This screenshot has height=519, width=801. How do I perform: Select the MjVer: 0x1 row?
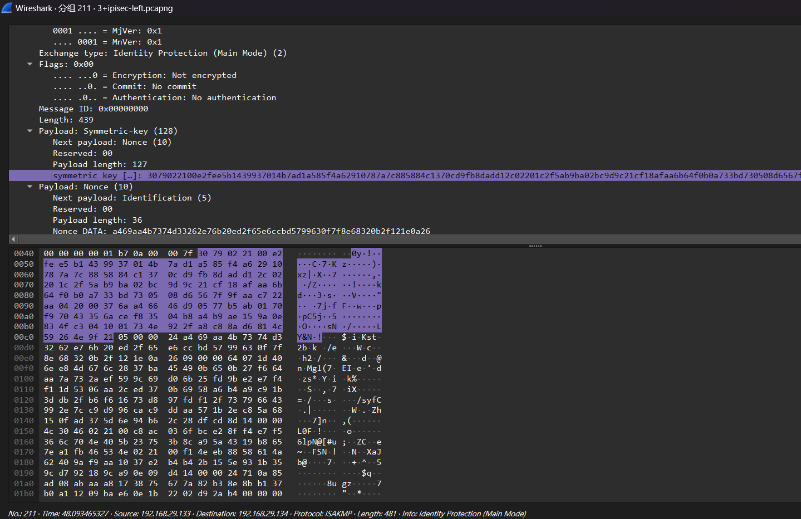click(107, 31)
